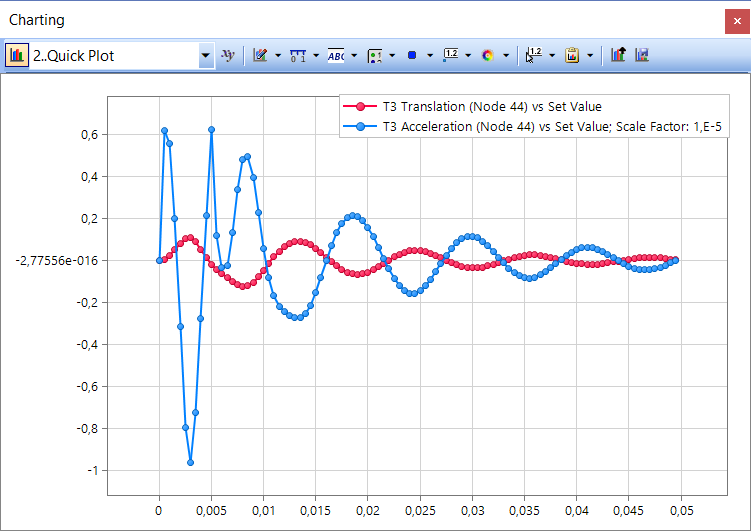Expand the value picker dropdown arrow
The image size is (751, 531).
552,56
